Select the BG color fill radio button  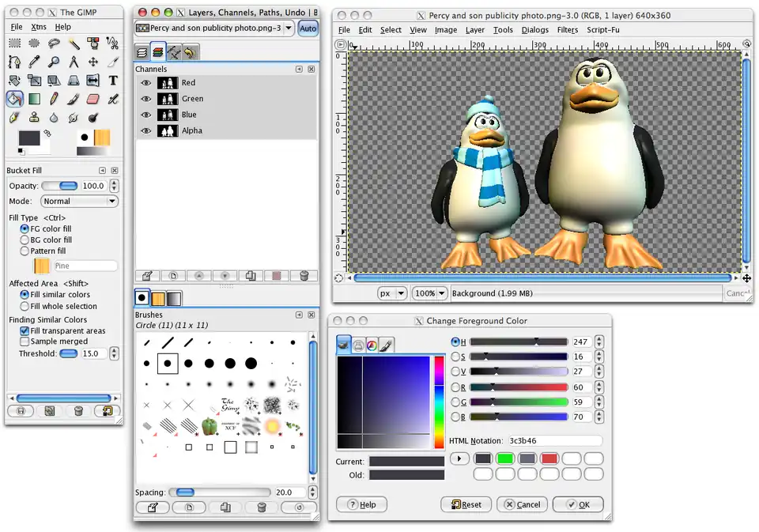coord(25,240)
